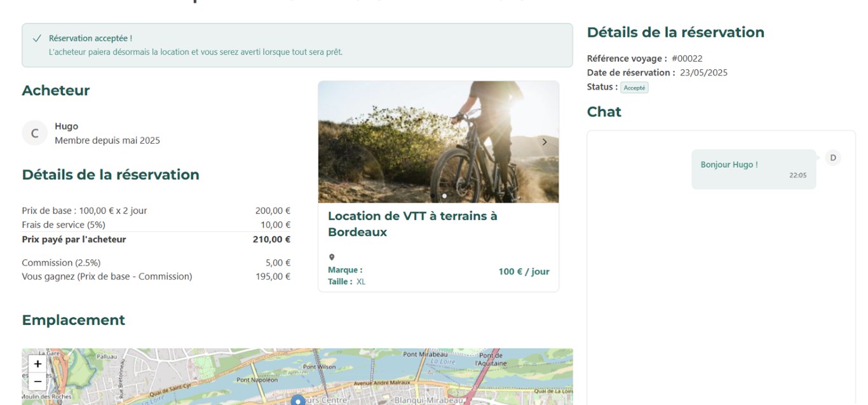Click the mountain bike photo thumbnail
Screen dimensions: 868x405
click(438, 142)
